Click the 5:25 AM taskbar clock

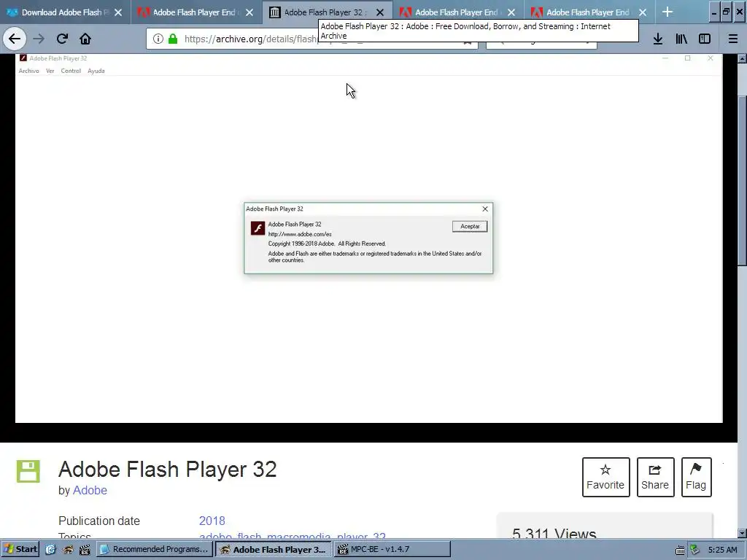coord(723,550)
